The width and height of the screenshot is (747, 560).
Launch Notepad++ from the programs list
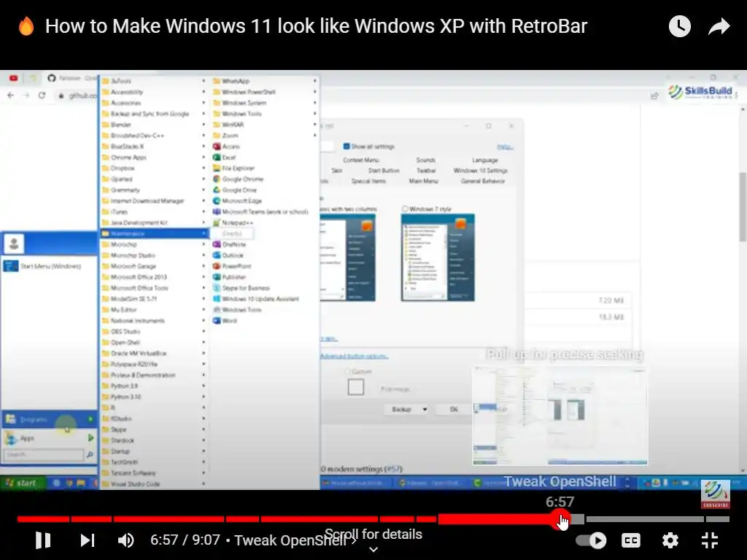click(264, 223)
